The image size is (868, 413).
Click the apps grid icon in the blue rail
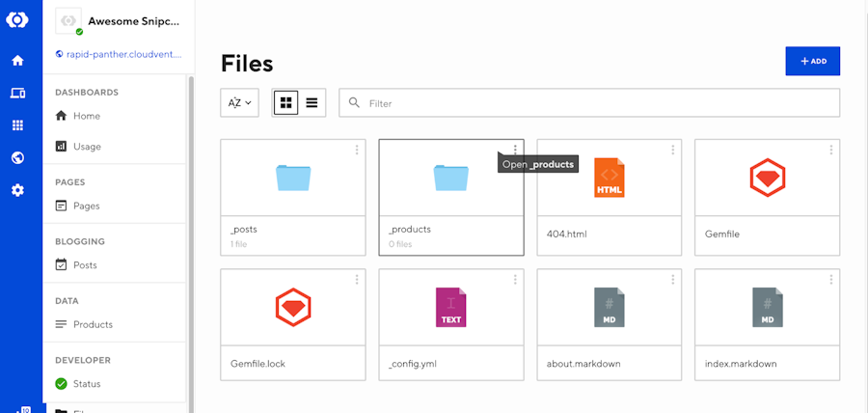tap(17, 125)
